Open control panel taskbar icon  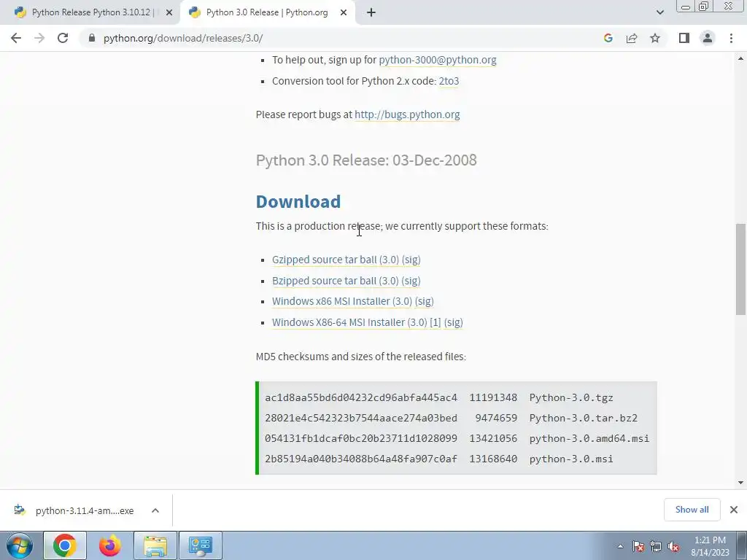[201, 545]
